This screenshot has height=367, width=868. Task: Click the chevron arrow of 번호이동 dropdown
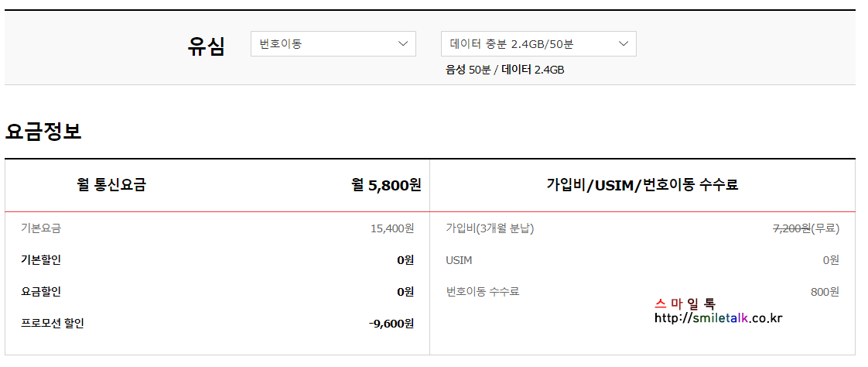point(403,44)
